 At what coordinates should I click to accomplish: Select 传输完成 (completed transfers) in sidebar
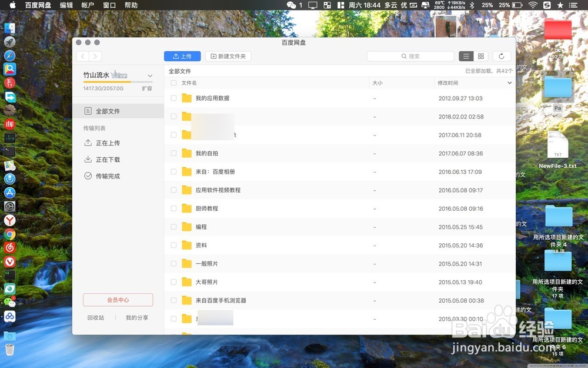(x=108, y=175)
